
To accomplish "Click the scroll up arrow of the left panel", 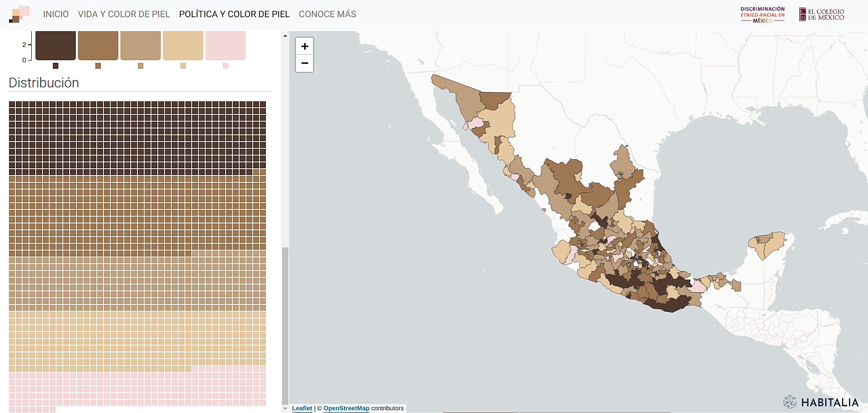I will click(285, 35).
